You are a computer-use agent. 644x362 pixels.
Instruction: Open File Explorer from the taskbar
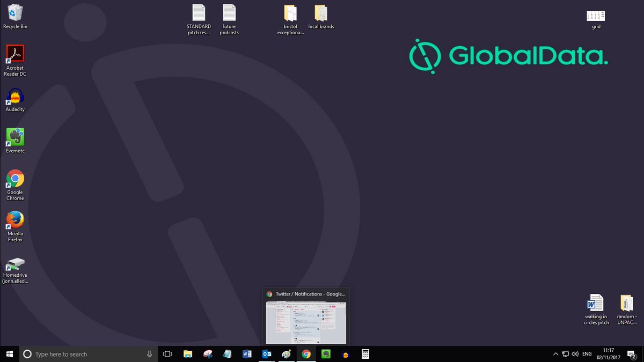(188, 354)
